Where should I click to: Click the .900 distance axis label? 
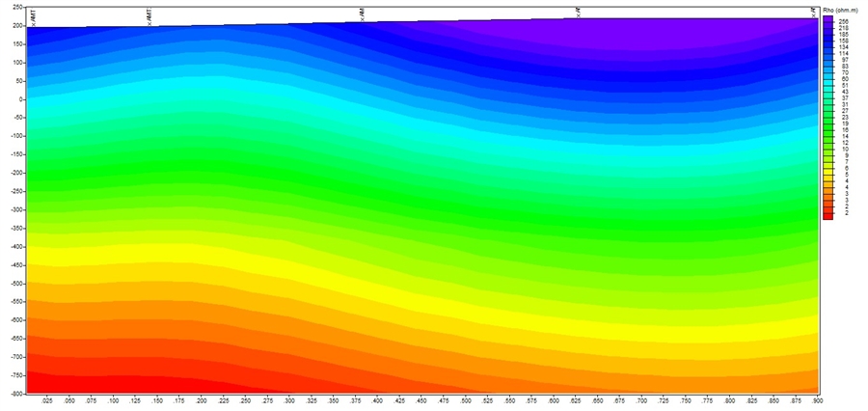click(x=818, y=400)
